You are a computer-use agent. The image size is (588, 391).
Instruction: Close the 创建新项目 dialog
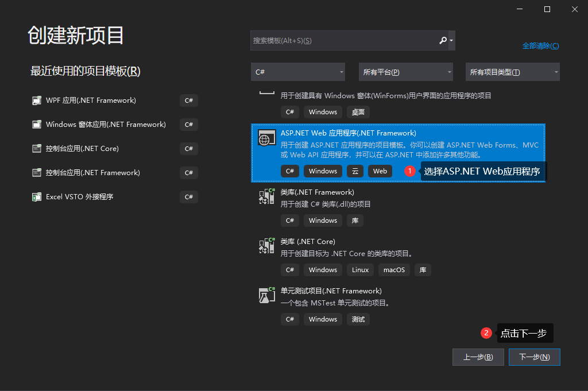click(x=575, y=9)
